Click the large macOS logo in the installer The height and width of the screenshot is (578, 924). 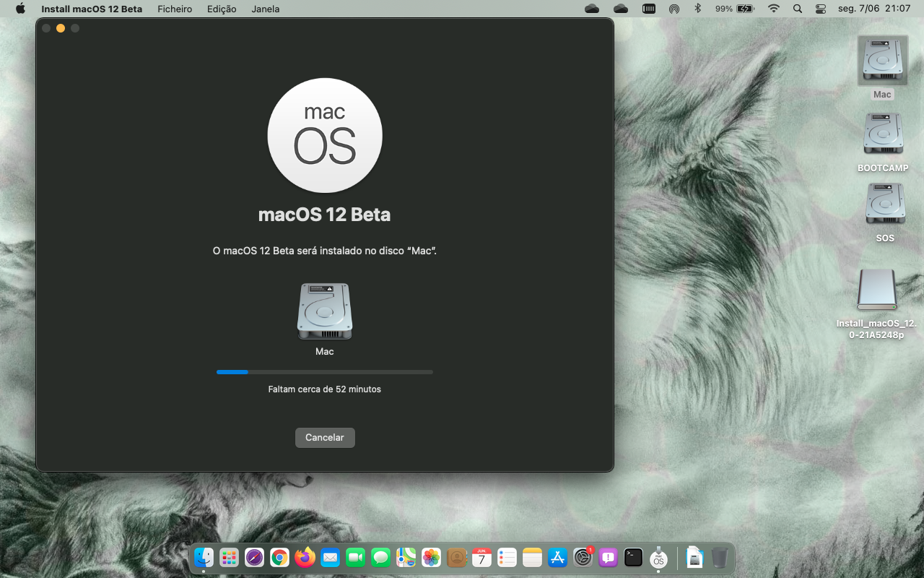point(325,135)
